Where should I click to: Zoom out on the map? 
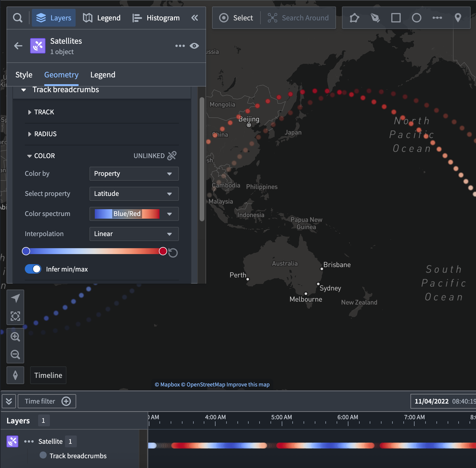tap(15, 355)
